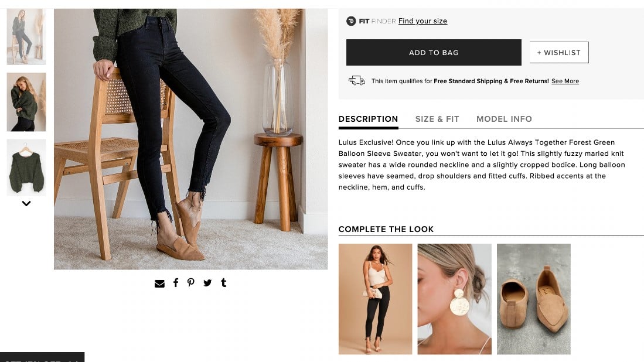The width and height of the screenshot is (644, 362).
Task: View thumbnail of model hugging sweater
Action: pyautogui.click(x=26, y=102)
